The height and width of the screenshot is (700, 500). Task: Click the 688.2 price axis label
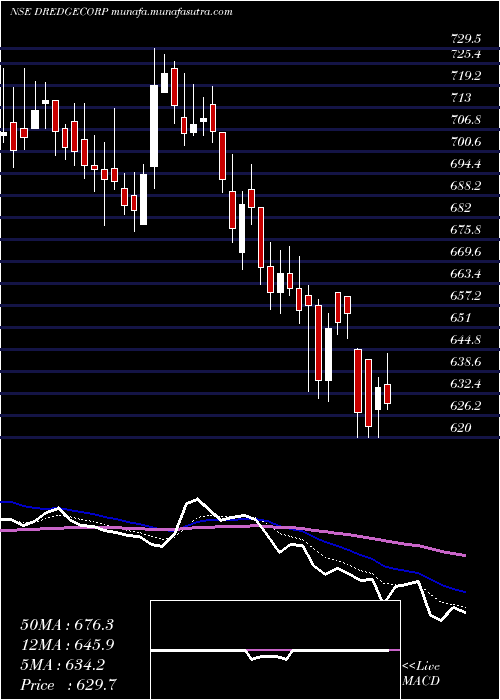tap(468, 186)
